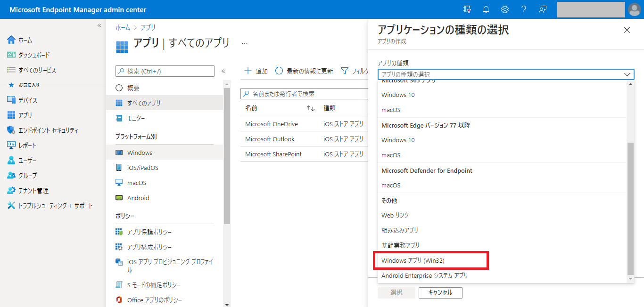Open アプリ保護ポリシー
The image size is (644, 307).
pos(165,232)
